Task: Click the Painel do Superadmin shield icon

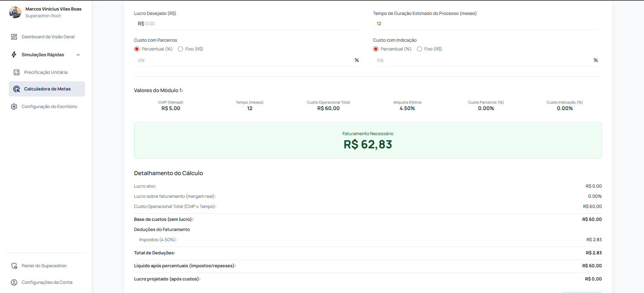Action: 14,266
